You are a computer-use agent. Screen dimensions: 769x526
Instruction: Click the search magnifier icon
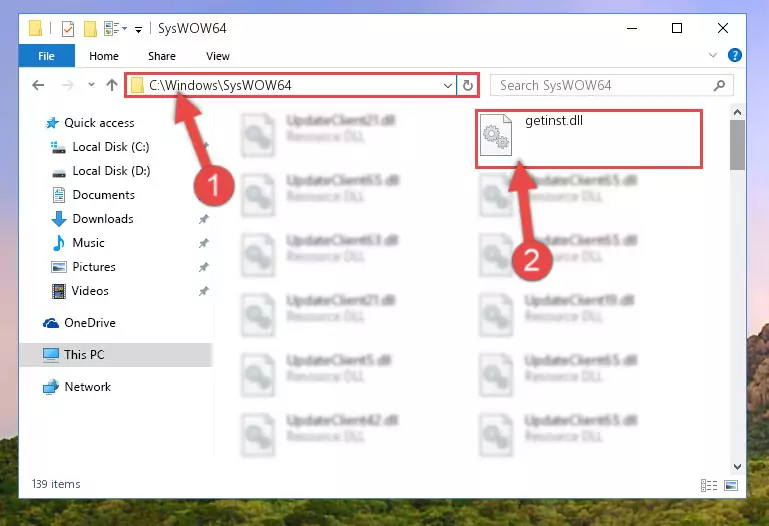(719, 86)
